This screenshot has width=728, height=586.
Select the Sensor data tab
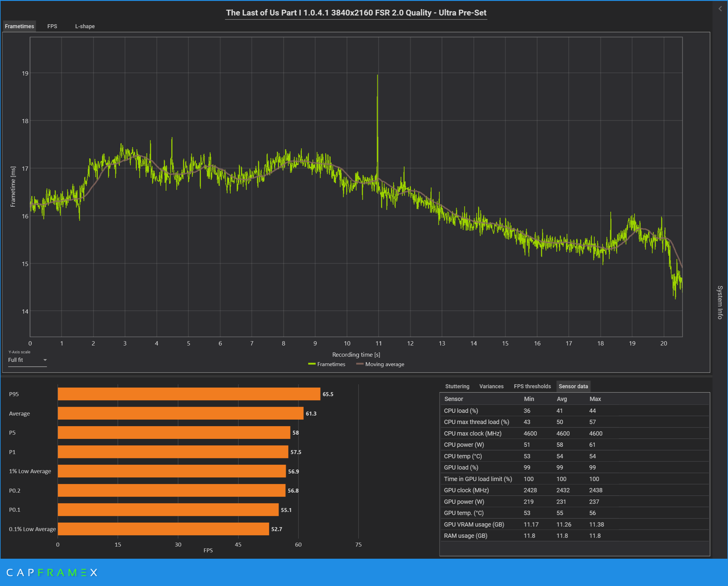(573, 386)
